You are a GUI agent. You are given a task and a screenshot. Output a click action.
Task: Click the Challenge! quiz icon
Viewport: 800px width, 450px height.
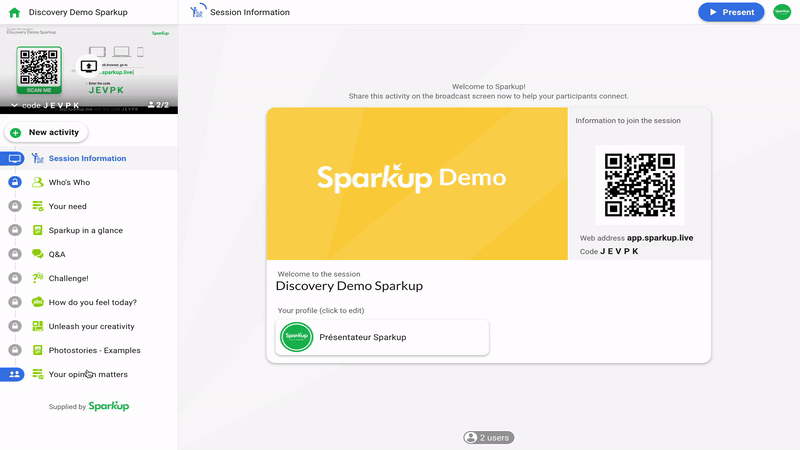tap(38, 278)
